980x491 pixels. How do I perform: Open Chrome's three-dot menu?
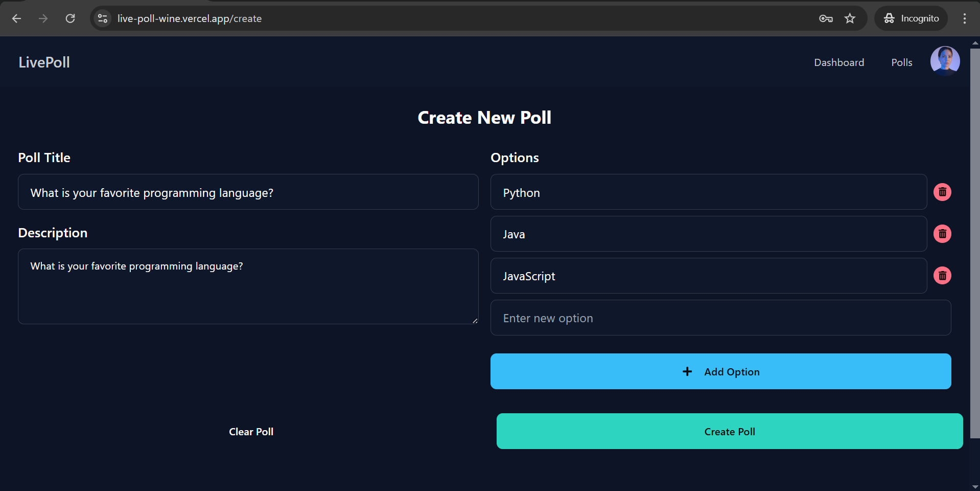(964, 18)
